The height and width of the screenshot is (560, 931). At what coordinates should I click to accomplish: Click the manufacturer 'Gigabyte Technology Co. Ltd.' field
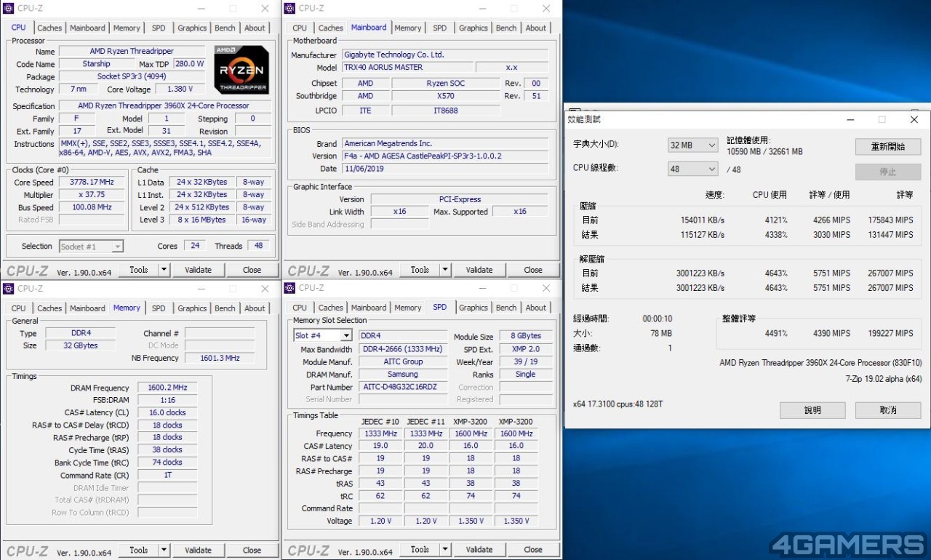click(445, 55)
